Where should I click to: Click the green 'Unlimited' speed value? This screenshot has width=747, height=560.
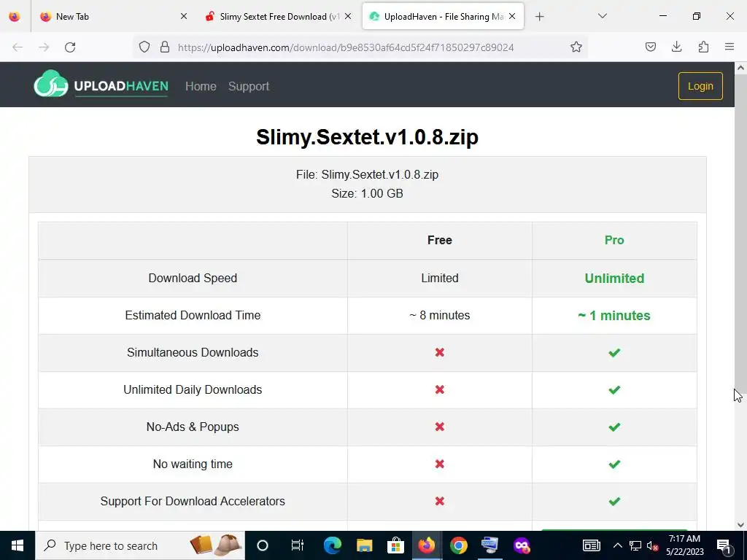[x=614, y=278]
